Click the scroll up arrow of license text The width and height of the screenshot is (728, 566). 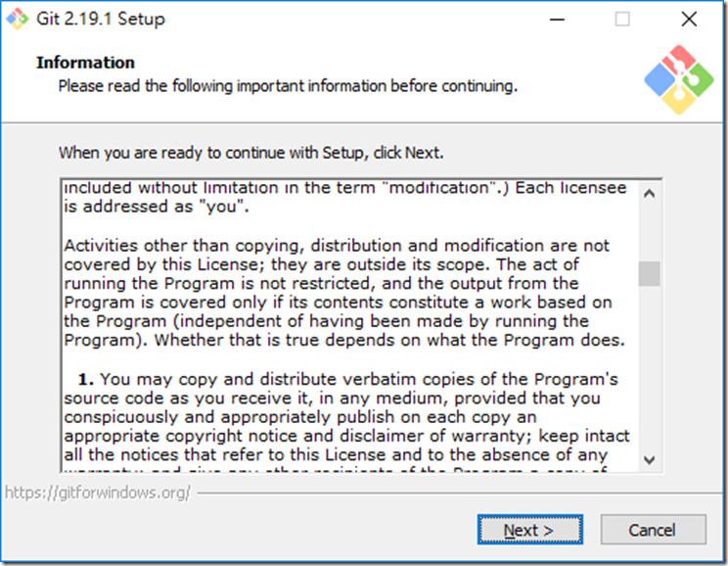point(649,193)
